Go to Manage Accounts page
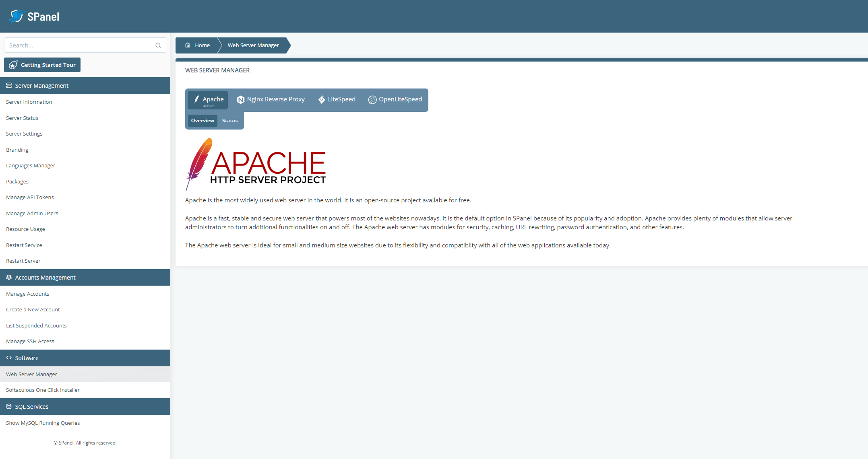 pos(28,294)
